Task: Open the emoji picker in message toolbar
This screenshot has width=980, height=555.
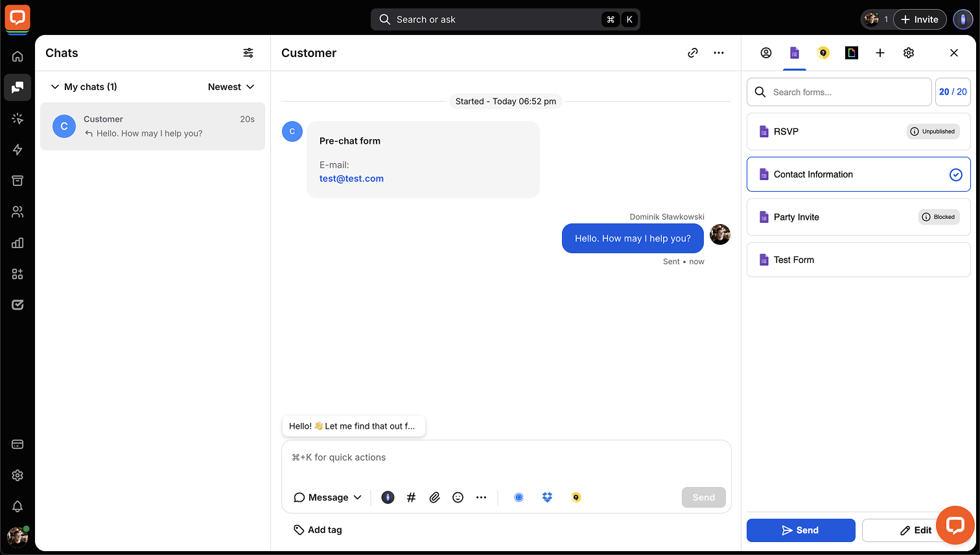Action: pos(458,497)
